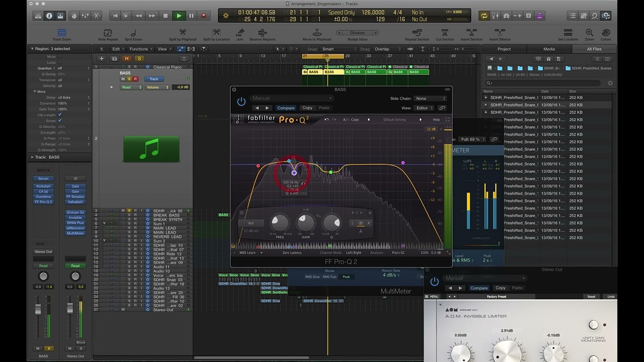The width and height of the screenshot is (644, 362).
Task: Click Copy in Pro-Q 2 plugin header
Action: coord(307,108)
